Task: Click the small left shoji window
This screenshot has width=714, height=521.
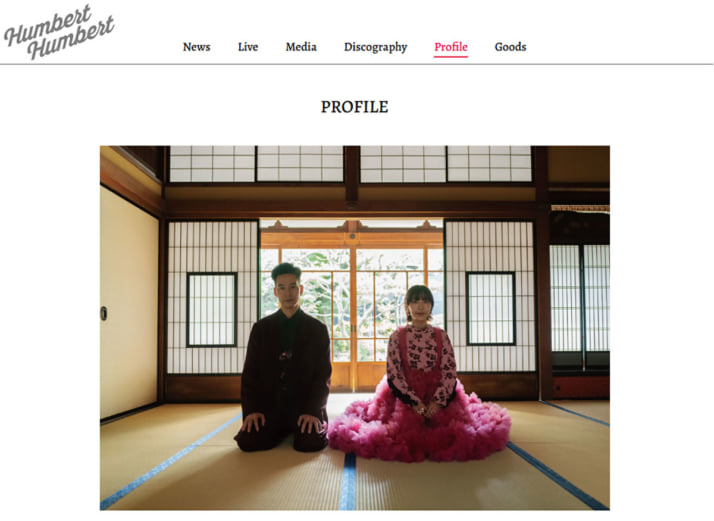Action: (212, 309)
